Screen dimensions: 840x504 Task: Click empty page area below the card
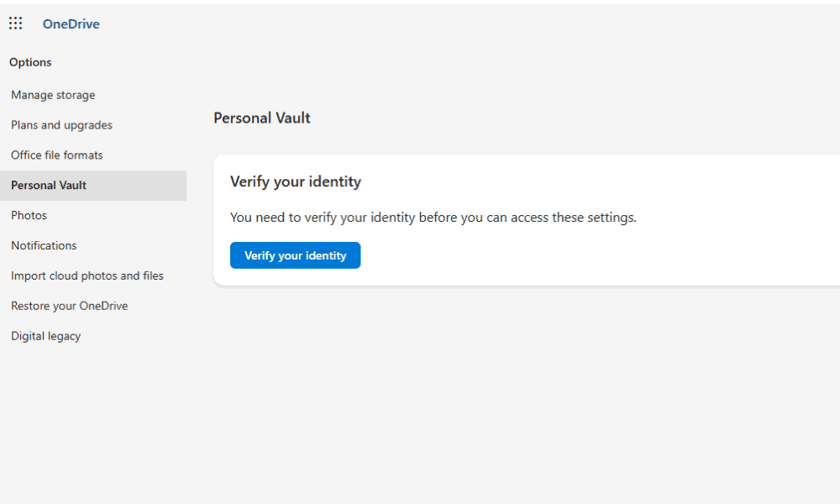[x=521, y=395]
